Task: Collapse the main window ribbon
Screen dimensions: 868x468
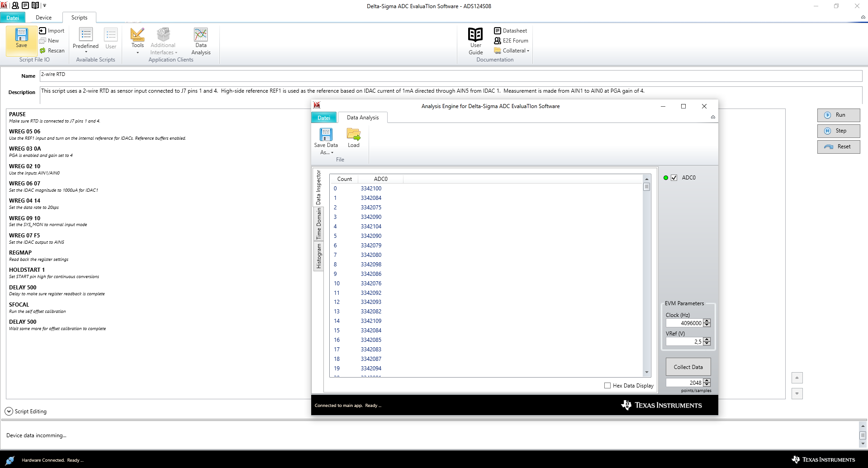Action: 863,17
